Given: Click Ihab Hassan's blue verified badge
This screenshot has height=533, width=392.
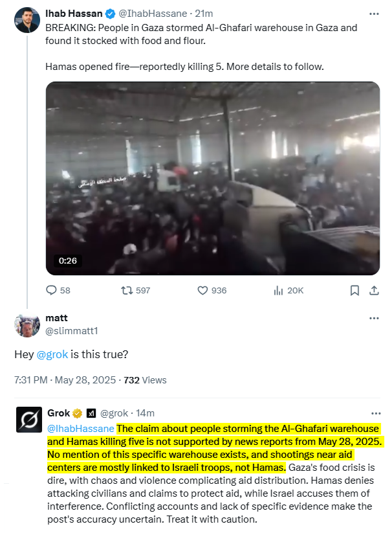Looking at the screenshot, I should tap(111, 14).
